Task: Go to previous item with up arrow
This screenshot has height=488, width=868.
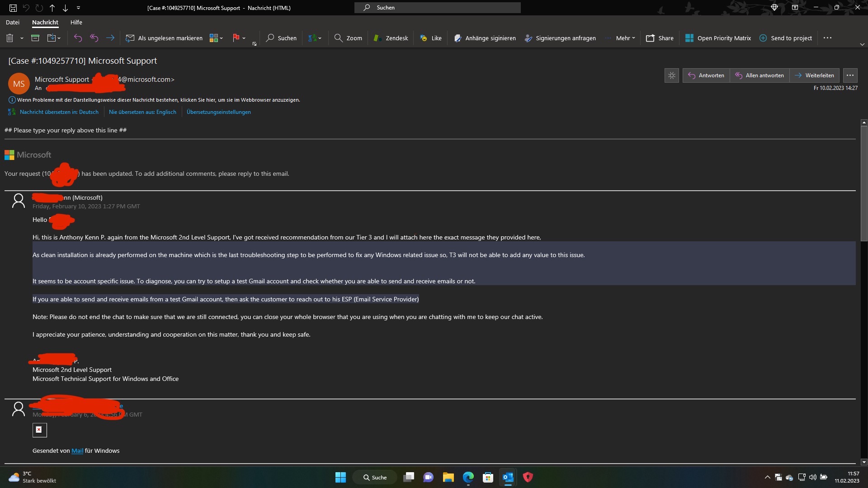Action: pos(52,8)
